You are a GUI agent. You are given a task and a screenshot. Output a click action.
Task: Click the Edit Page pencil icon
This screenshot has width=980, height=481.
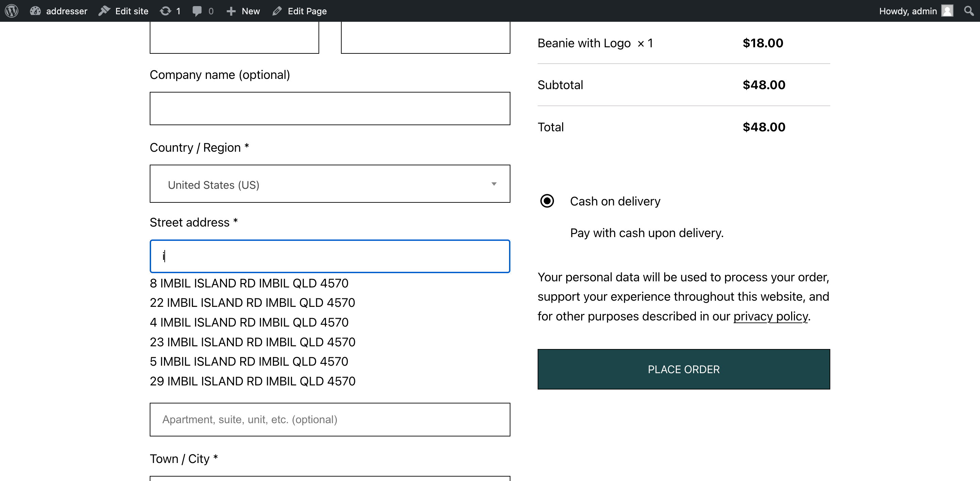(277, 11)
